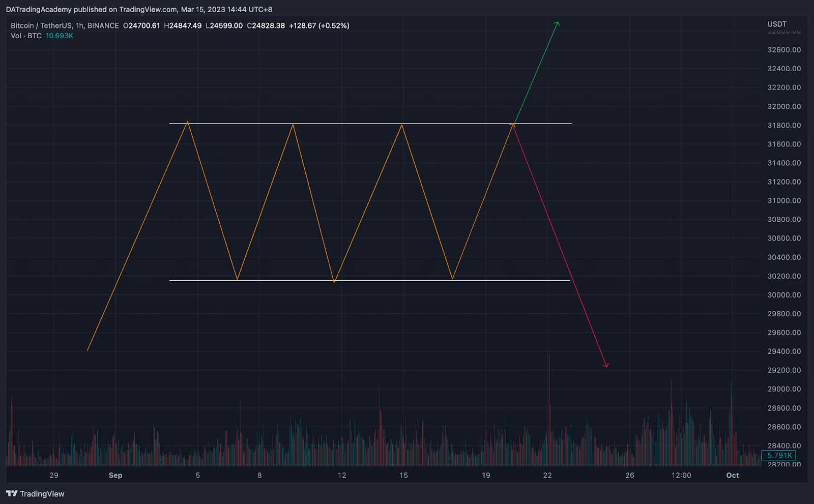Click the 32000.00 price axis label

(x=784, y=106)
